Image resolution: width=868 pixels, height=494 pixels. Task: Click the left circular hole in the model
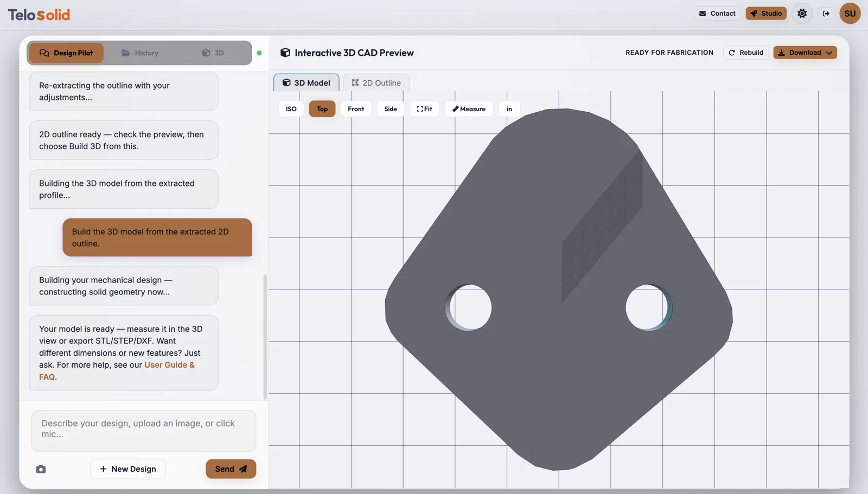coord(470,307)
